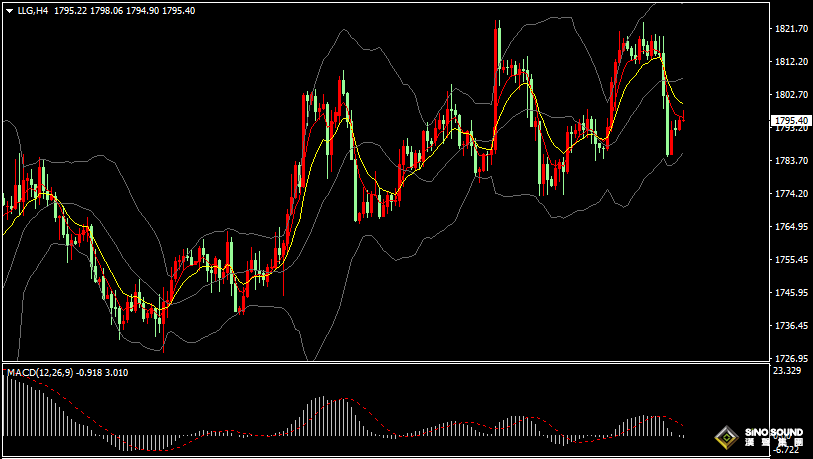Click the 1774.20 price axis label

click(x=792, y=193)
